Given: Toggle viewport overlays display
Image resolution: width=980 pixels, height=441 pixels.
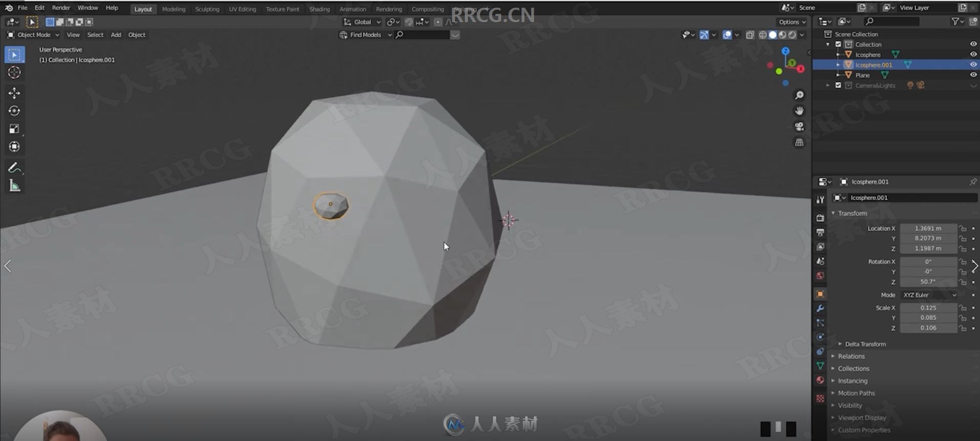Looking at the screenshot, I should (x=727, y=35).
